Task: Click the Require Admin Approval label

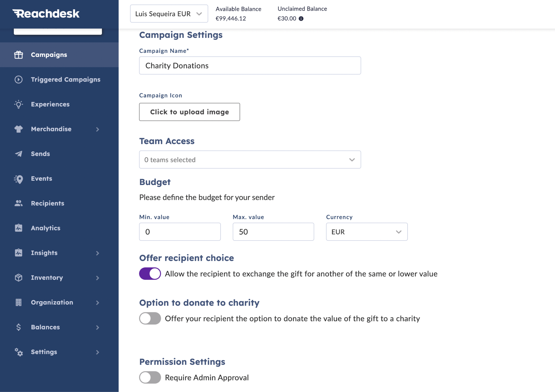Action: point(207,377)
